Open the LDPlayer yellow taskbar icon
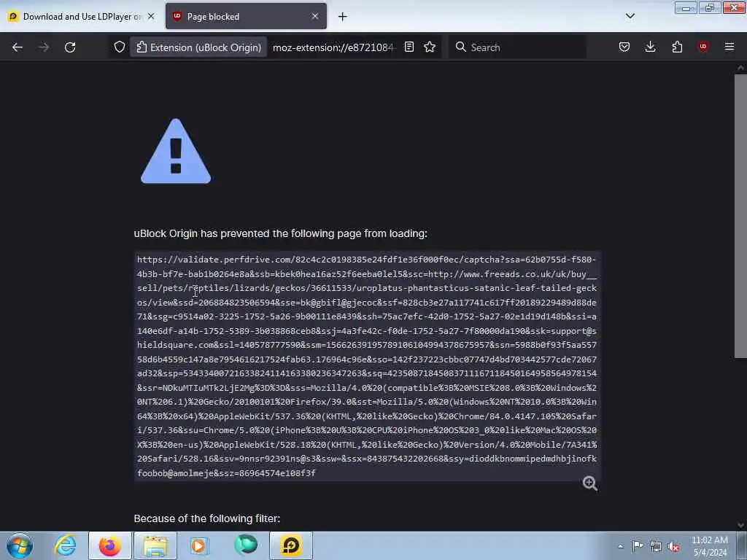The width and height of the screenshot is (747, 560). (x=290, y=545)
